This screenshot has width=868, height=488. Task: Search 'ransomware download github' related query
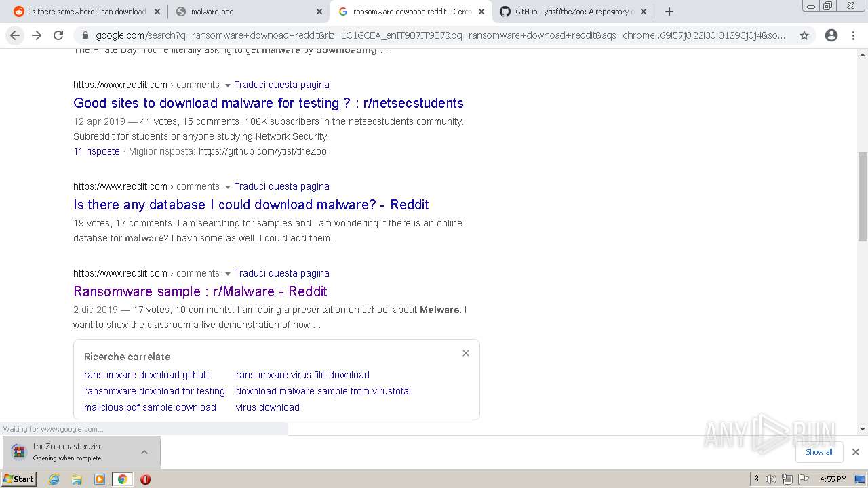[146, 375]
